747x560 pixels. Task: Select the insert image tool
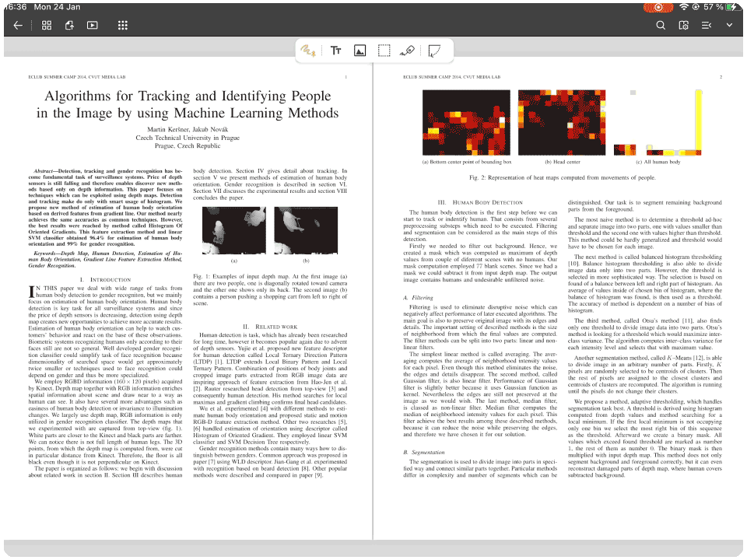pyautogui.click(x=360, y=51)
